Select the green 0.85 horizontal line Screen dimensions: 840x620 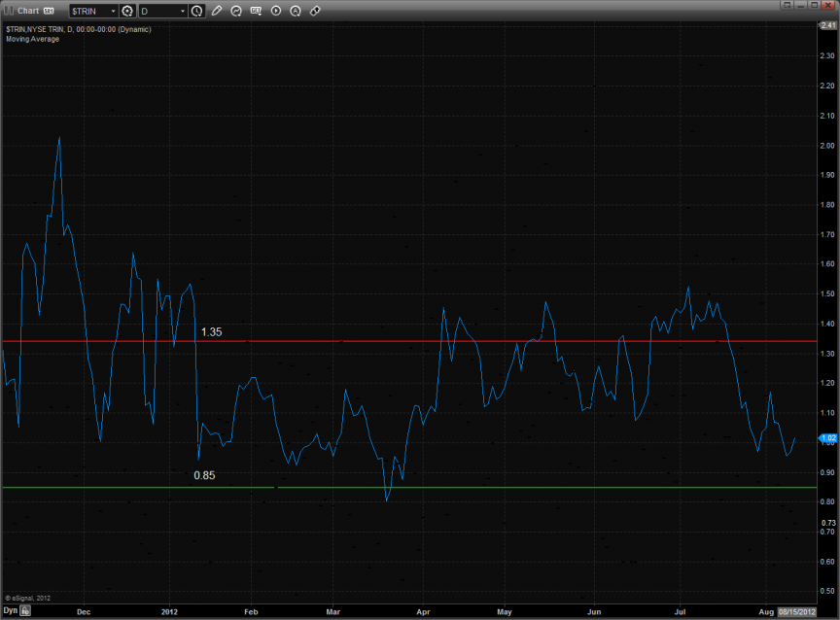(x=486, y=487)
